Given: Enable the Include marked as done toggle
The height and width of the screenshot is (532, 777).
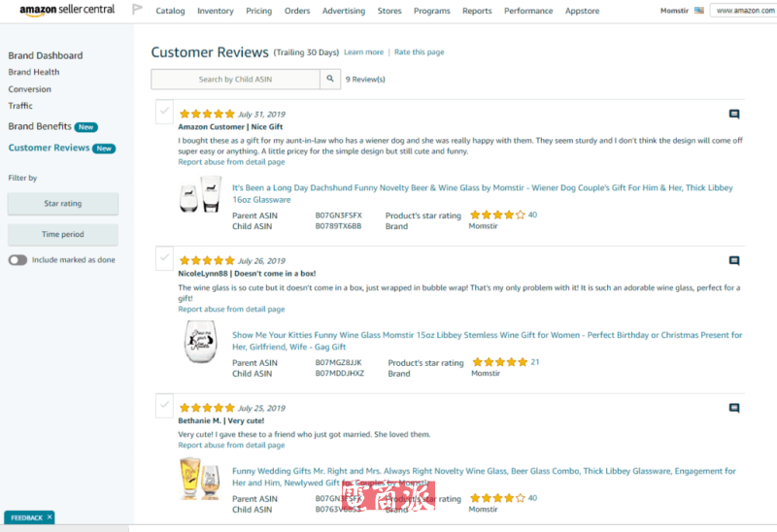Looking at the screenshot, I should (x=17, y=260).
